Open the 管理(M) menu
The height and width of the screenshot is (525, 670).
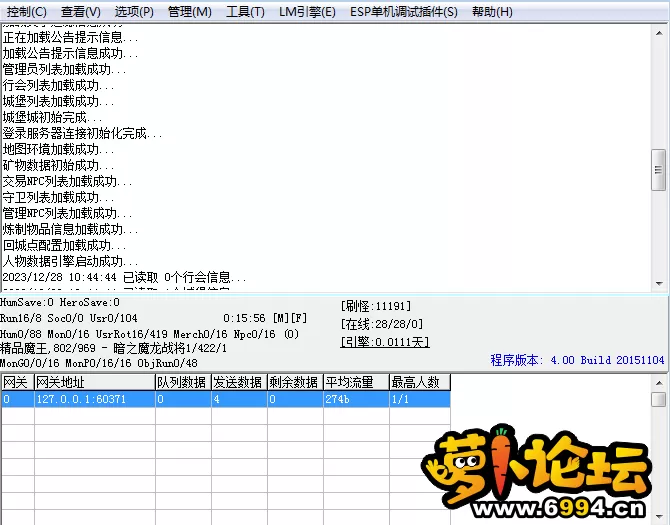[x=190, y=12]
